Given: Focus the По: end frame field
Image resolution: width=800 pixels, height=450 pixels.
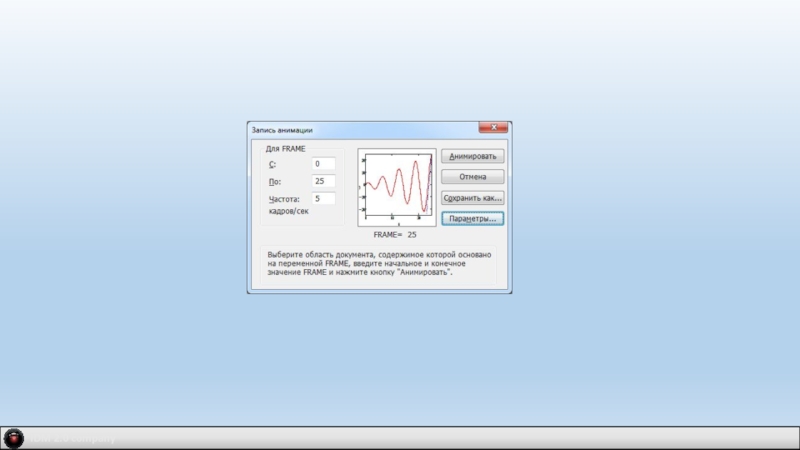Looking at the screenshot, I should click(323, 181).
